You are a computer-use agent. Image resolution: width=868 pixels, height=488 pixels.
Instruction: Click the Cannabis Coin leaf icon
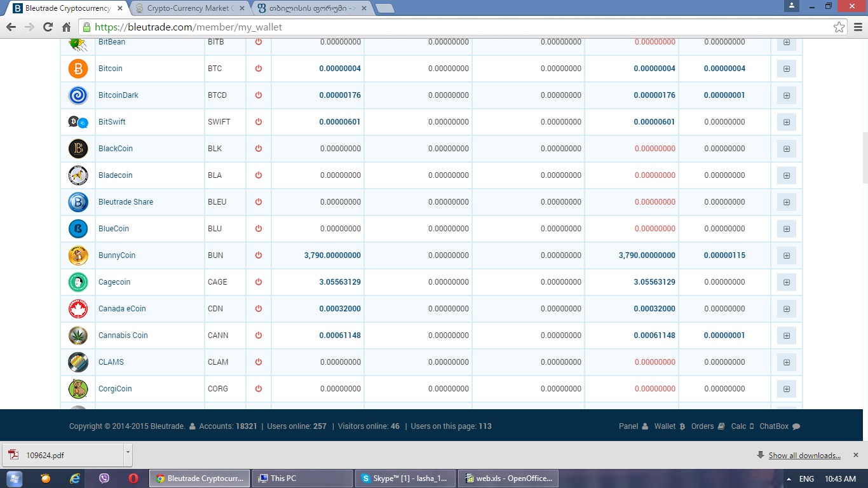(x=78, y=335)
